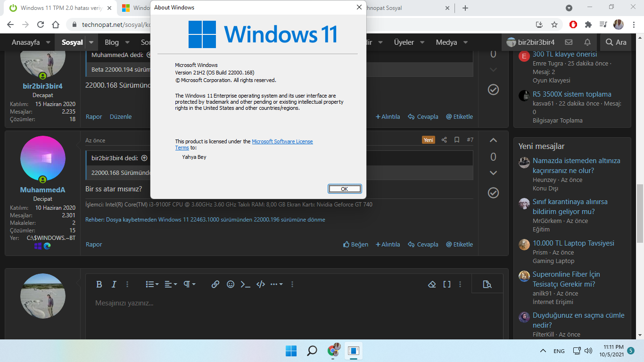Click the message text area placeholder

(x=124, y=303)
